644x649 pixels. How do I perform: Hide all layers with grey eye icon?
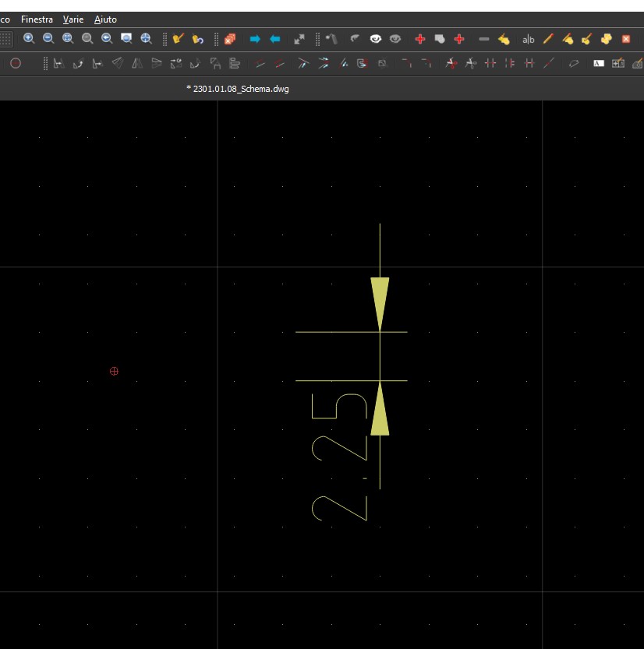(395, 39)
